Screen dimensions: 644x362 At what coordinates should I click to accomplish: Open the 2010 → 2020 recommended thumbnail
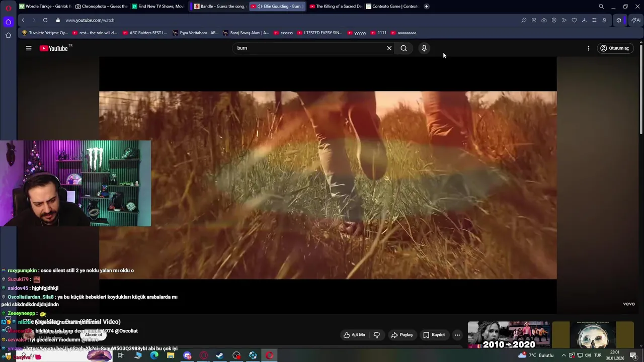tap(509, 335)
